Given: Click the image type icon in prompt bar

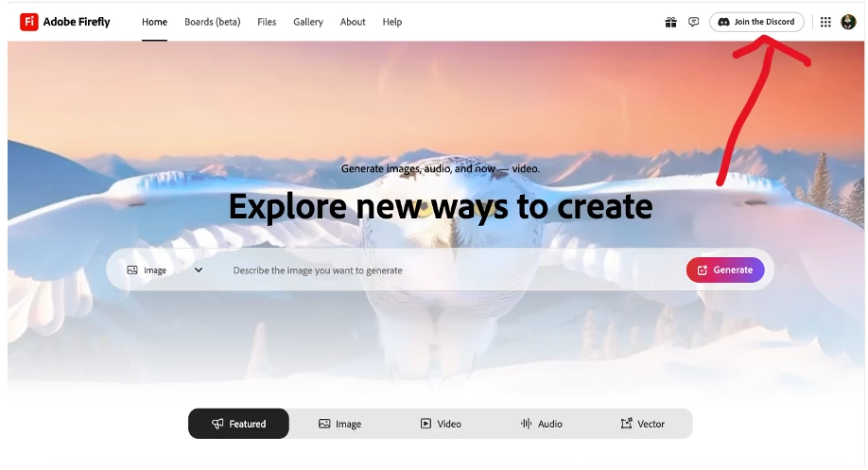Looking at the screenshot, I should coord(132,270).
